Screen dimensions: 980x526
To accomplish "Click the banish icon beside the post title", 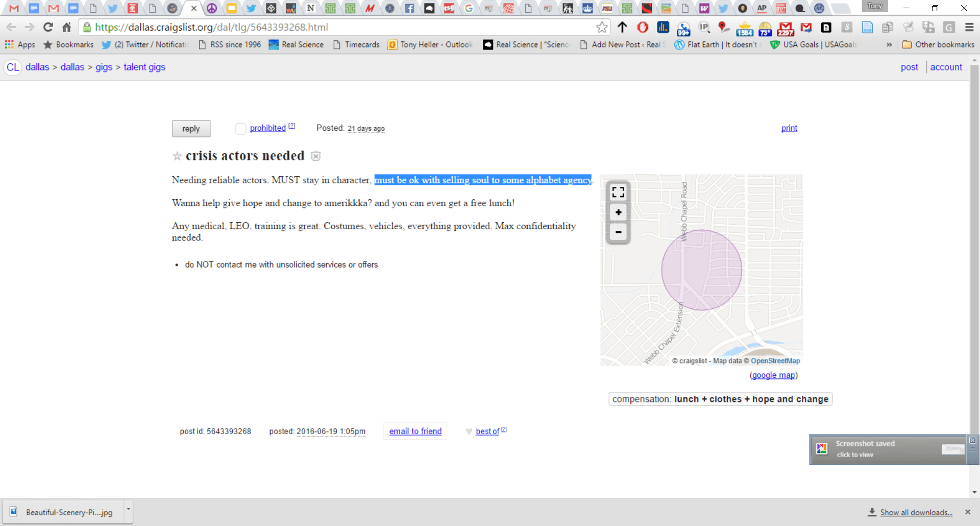I will coord(315,156).
